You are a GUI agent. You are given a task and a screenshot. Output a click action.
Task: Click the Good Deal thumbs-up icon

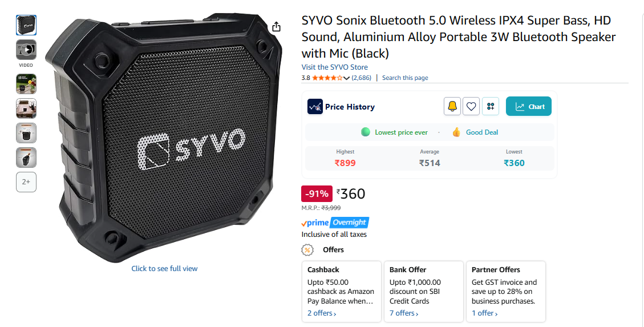pos(456,132)
